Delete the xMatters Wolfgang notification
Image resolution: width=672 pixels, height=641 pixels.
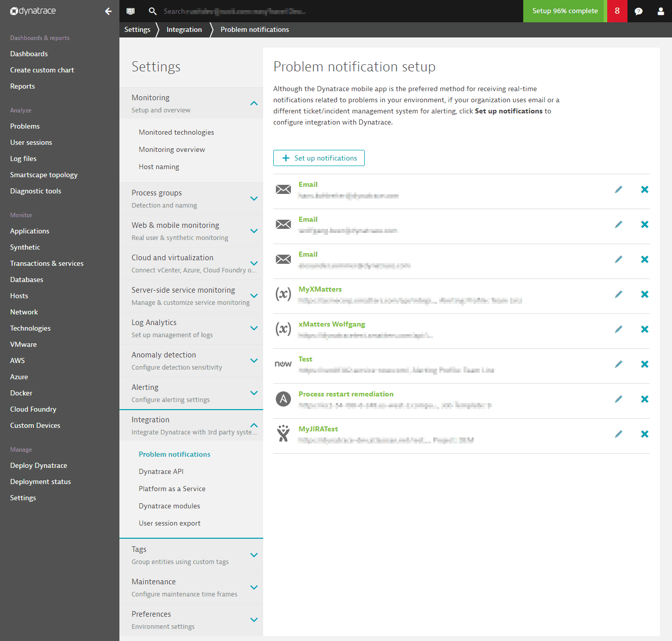[x=645, y=329]
